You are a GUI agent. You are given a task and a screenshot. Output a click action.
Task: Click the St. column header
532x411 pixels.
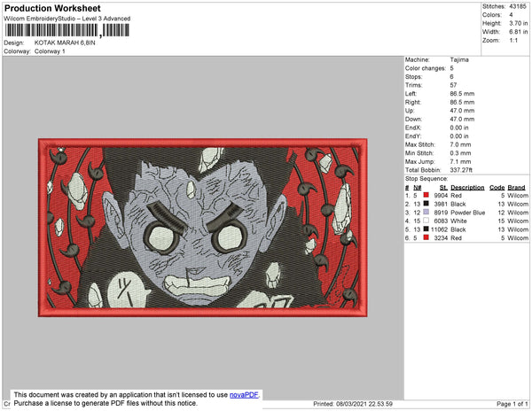(x=443, y=188)
